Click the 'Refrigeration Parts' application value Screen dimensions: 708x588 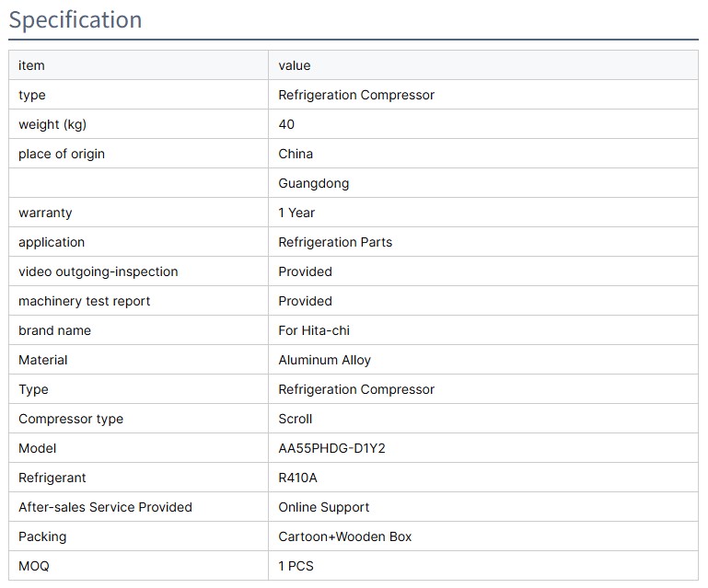tap(335, 242)
